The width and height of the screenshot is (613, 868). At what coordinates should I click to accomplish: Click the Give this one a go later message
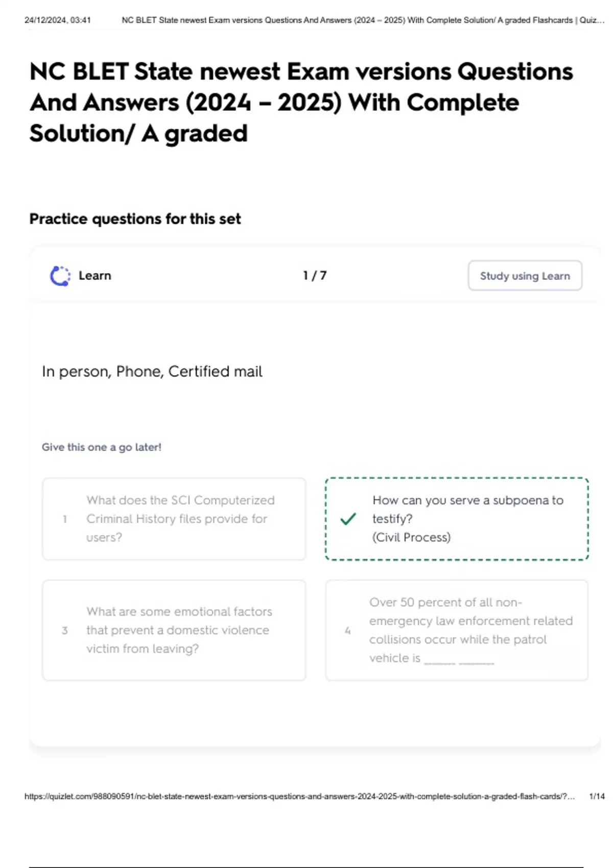102,447
